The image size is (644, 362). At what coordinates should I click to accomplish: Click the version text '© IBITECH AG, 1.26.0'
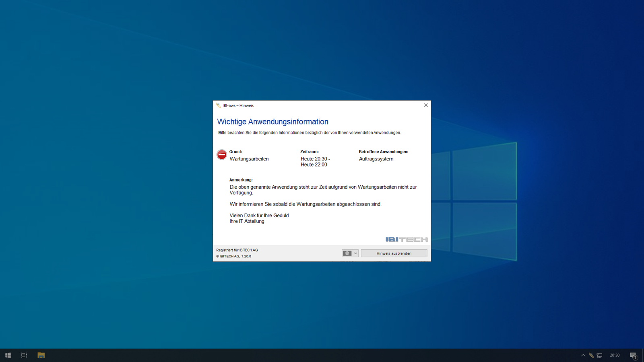(234, 256)
